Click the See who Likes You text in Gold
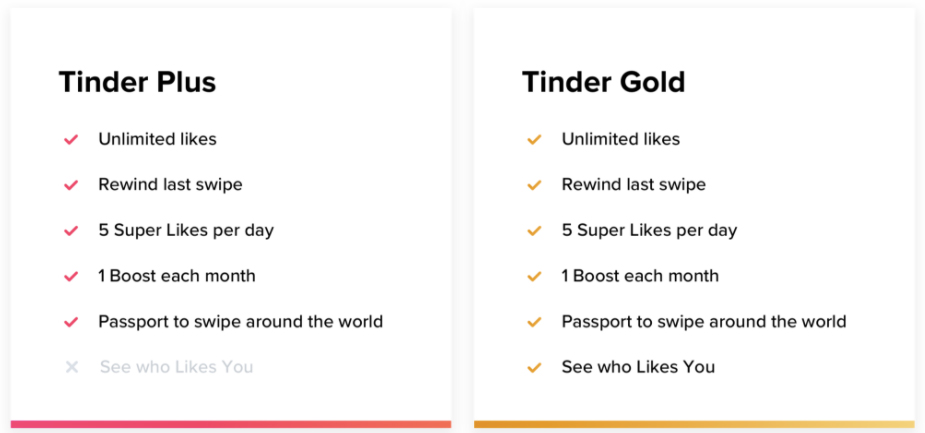 (x=638, y=367)
